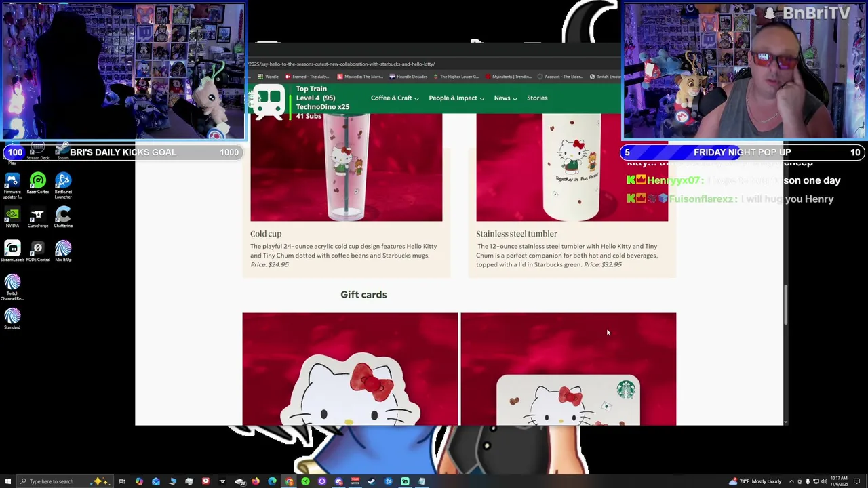Image resolution: width=868 pixels, height=488 pixels.
Task: Open the Heardle Decades bookmark
Action: pos(408,77)
